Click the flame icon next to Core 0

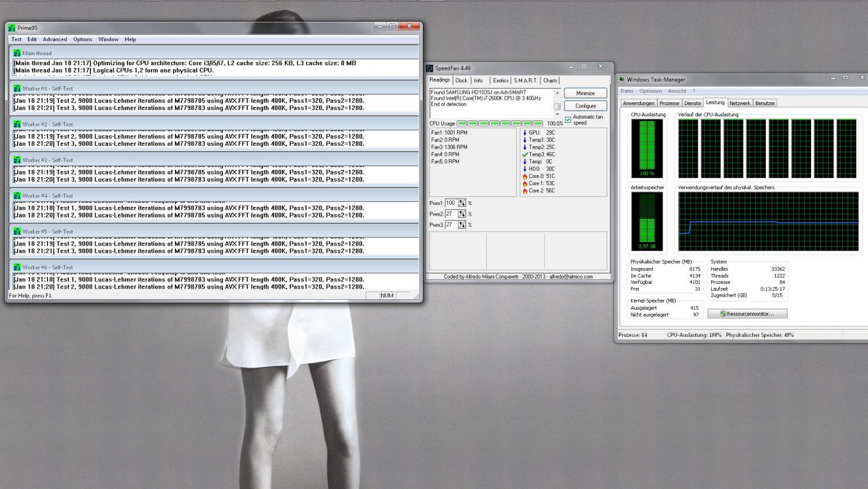(524, 176)
